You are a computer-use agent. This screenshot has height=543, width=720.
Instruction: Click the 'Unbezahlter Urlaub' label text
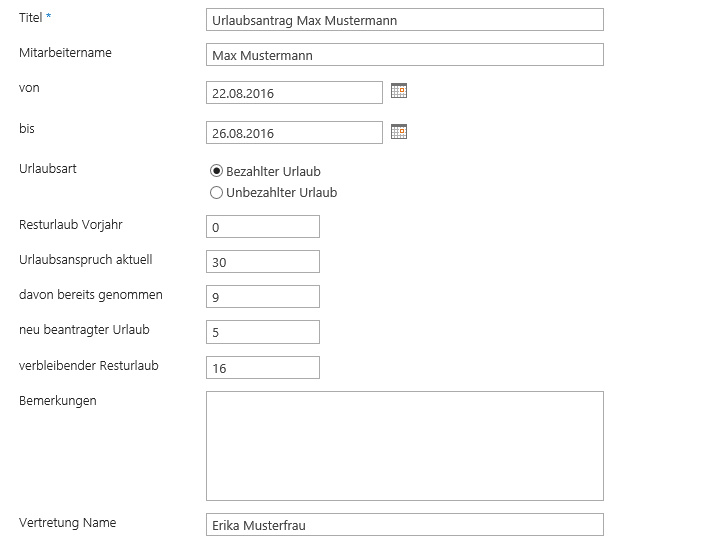[x=281, y=192]
